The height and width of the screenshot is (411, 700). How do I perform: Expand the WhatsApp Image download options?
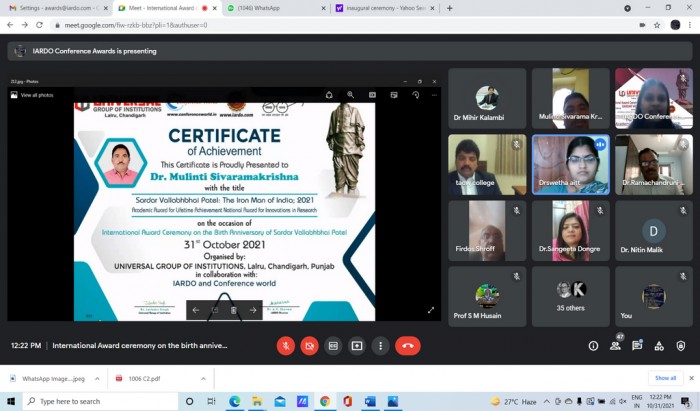click(x=97, y=378)
